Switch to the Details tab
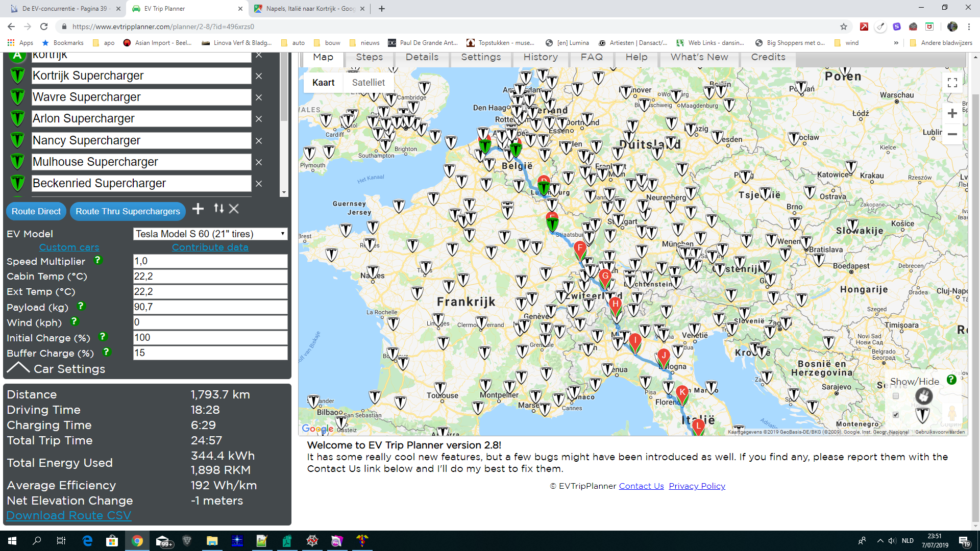Viewport: 980px width, 551px height. (x=422, y=57)
